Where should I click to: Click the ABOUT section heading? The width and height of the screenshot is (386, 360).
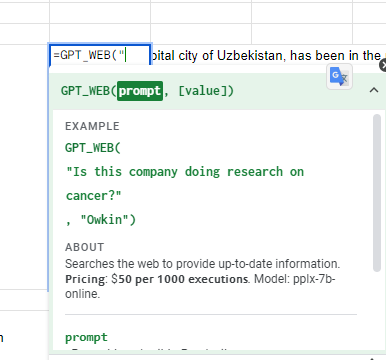85,247
